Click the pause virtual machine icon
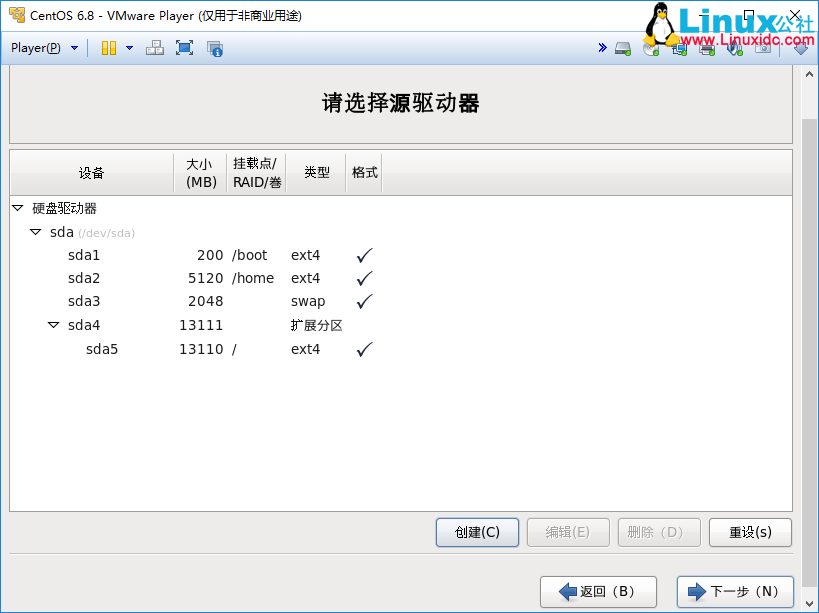This screenshot has width=819, height=613. click(108, 48)
